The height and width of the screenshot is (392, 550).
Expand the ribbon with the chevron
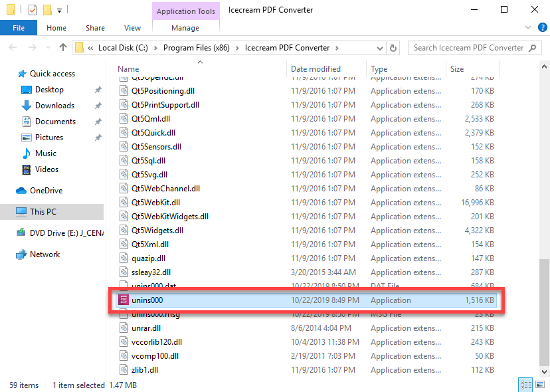point(528,27)
